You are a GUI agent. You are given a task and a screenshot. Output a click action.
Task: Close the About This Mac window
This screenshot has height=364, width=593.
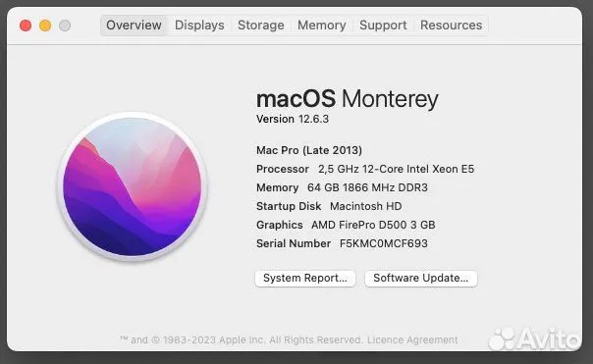click(26, 26)
